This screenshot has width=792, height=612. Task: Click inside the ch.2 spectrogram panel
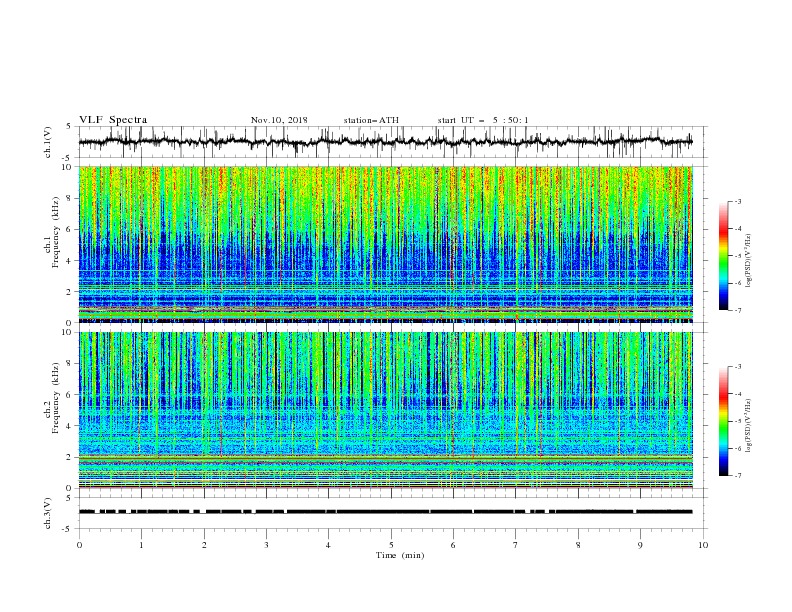(x=385, y=410)
